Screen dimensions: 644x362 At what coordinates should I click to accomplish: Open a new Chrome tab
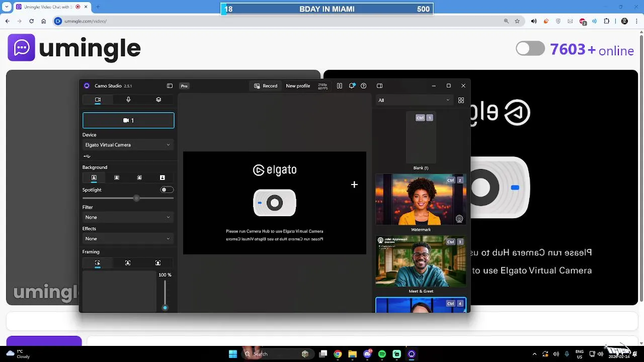[98, 7]
